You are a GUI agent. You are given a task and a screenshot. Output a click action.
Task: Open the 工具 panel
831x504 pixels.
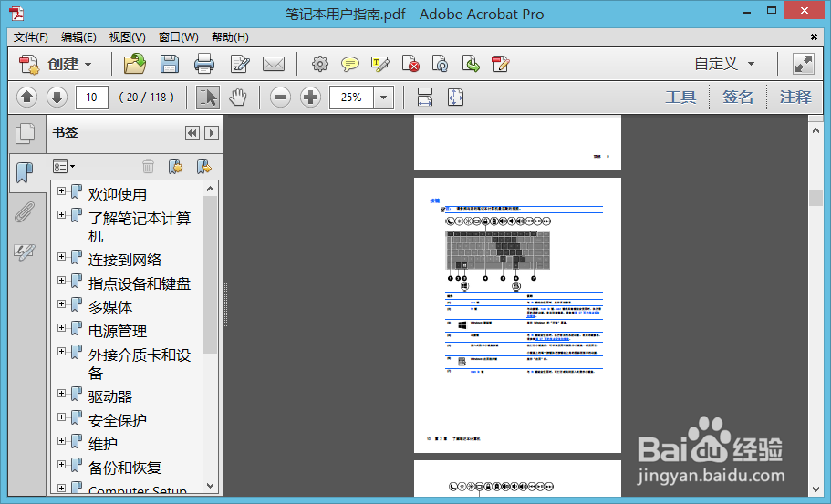pyautogui.click(x=681, y=98)
